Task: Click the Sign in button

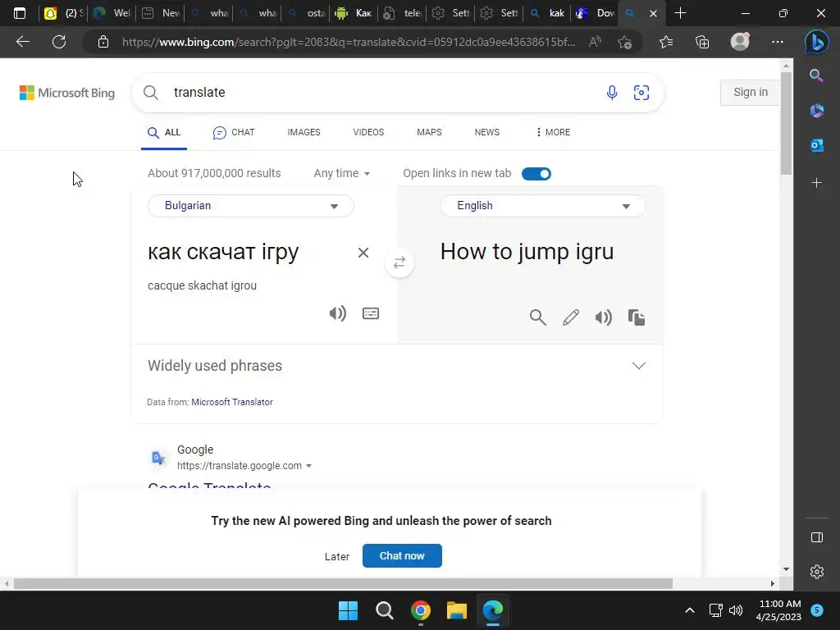Action: click(x=750, y=92)
